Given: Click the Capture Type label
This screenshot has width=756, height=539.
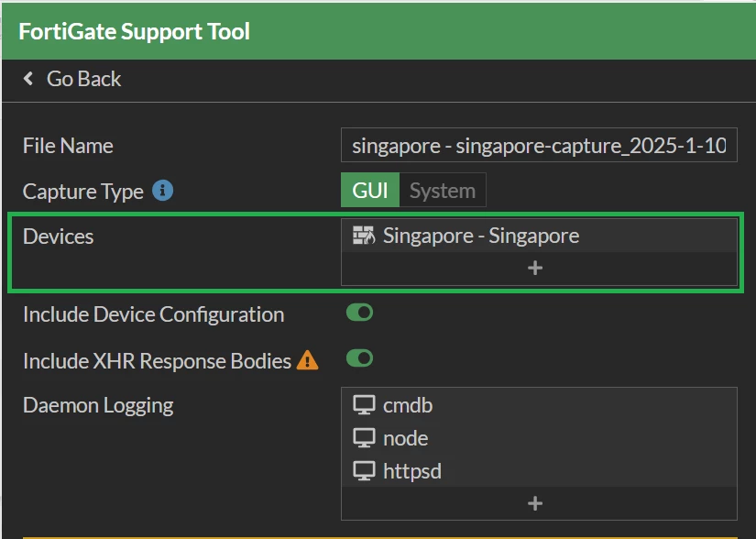Looking at the screenshot, I should click(82, 192).
